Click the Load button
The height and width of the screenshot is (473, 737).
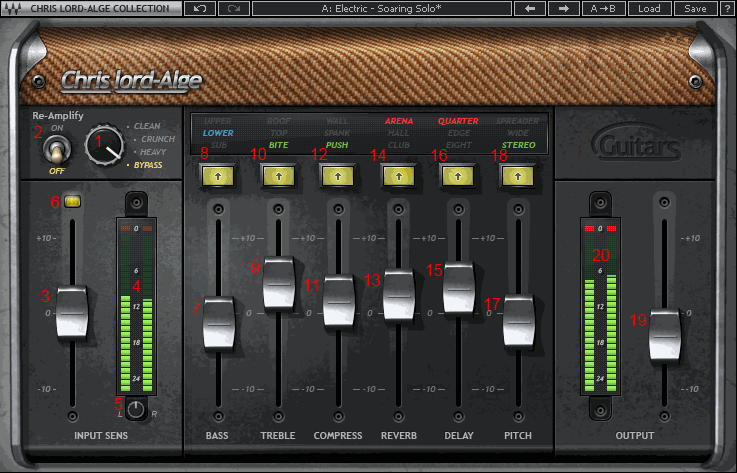pos(649,8)
